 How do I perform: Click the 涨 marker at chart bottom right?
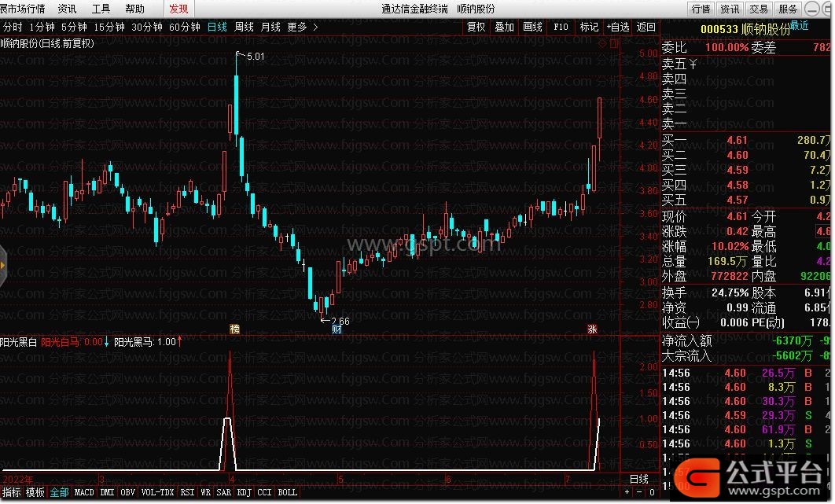point(592,329)
